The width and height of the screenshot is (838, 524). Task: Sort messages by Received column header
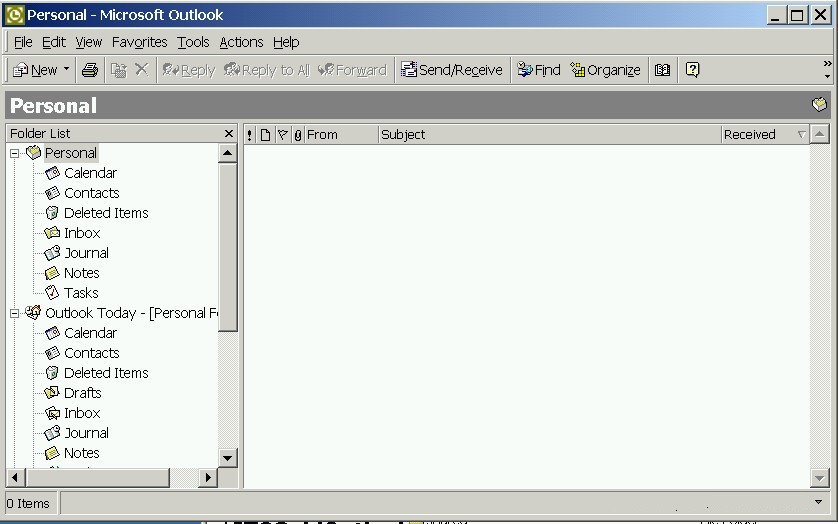click(765, 135)
